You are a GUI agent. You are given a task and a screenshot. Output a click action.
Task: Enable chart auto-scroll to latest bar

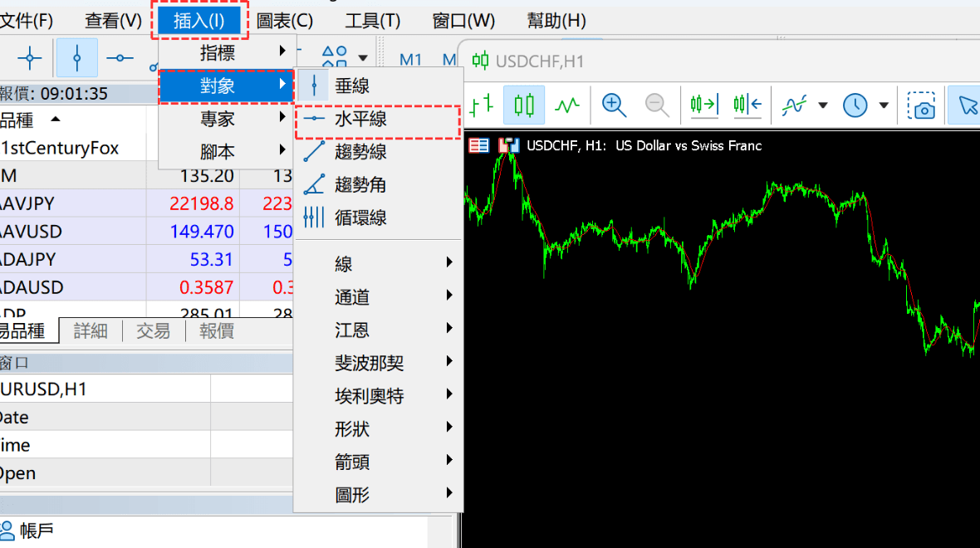point(704,105)
